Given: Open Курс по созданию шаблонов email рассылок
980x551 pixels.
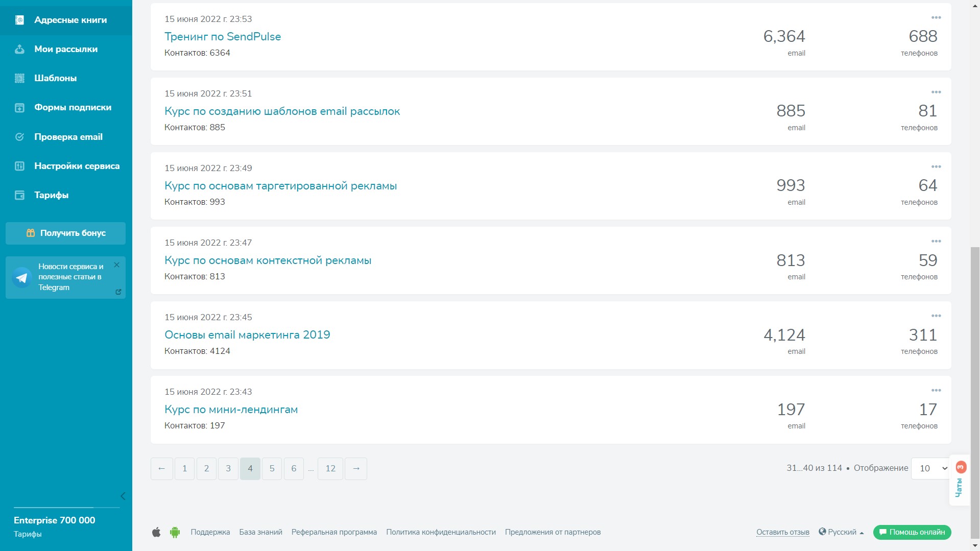Looking at the screenshot, I should [282, 111].
